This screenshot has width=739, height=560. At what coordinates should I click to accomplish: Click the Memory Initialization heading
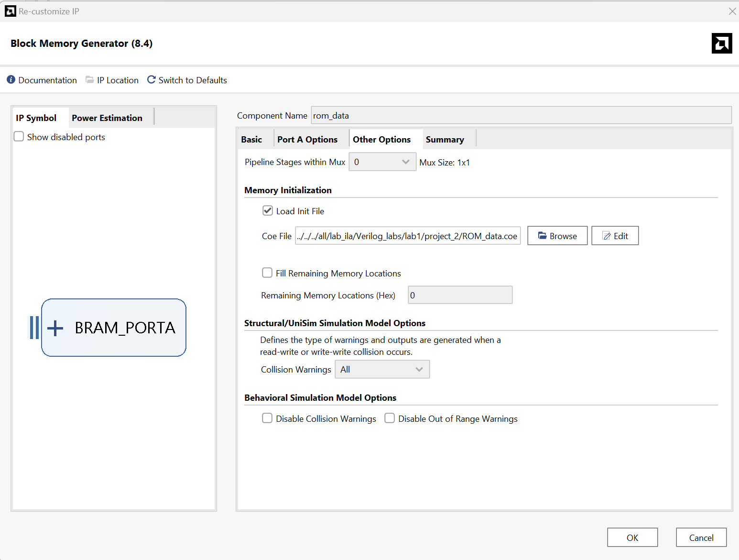click(288, 190)
